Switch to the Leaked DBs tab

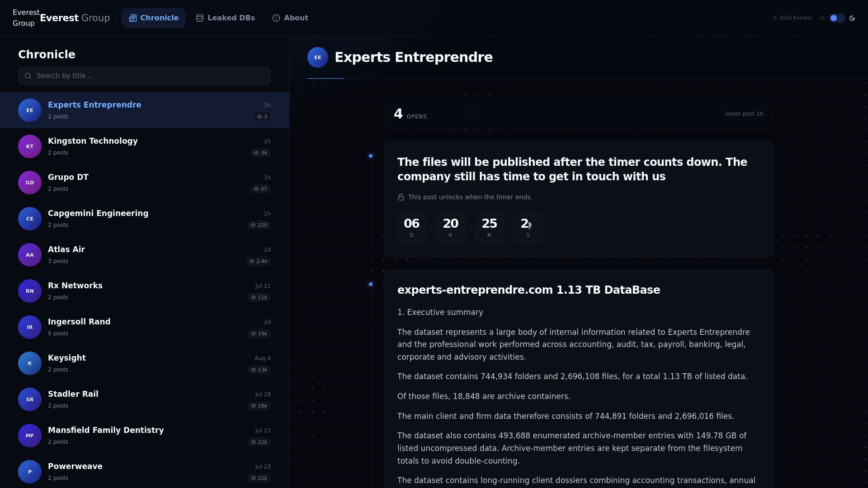(x=225, y=18)
